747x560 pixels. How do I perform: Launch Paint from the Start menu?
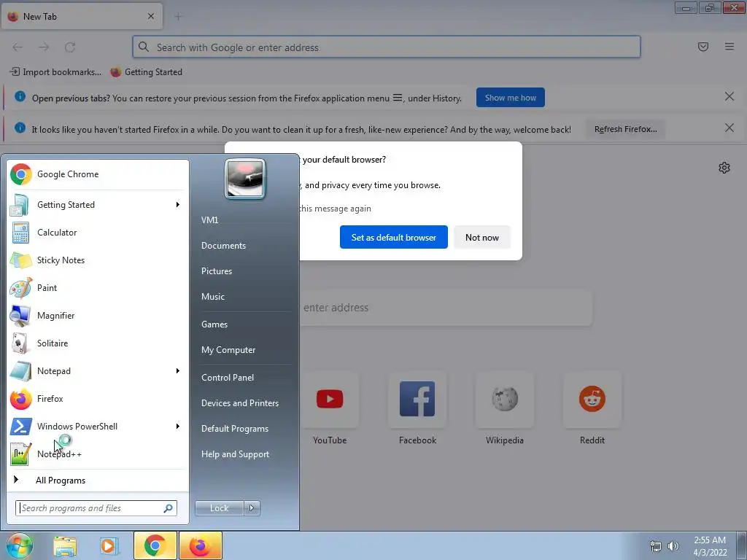(98, 287)
